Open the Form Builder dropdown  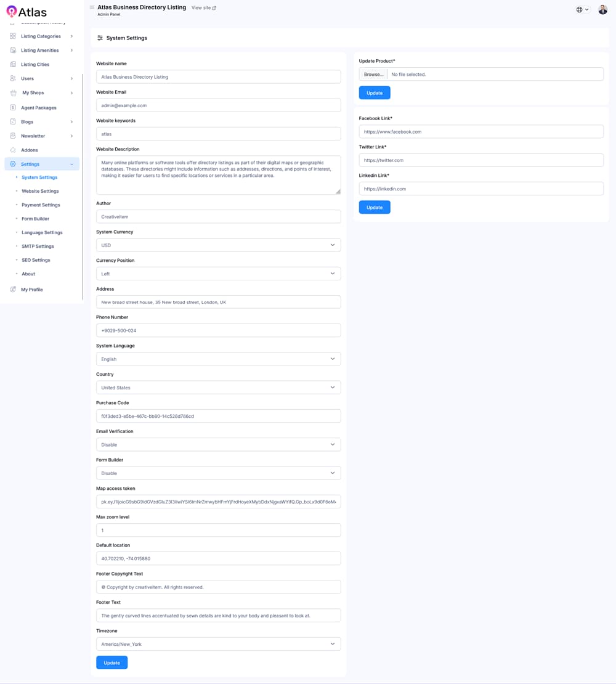(219, 473)
